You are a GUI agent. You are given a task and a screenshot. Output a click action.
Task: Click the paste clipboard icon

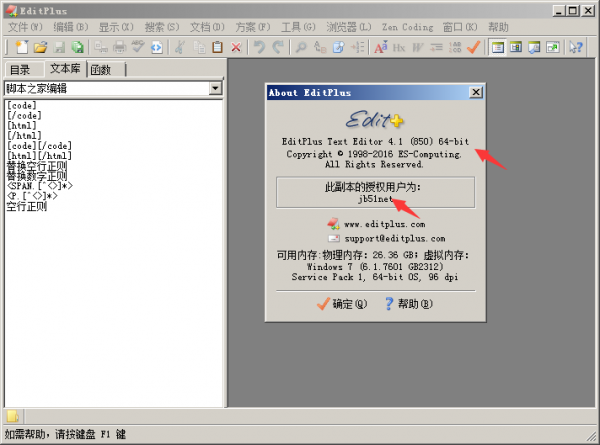tap(217, 47)
